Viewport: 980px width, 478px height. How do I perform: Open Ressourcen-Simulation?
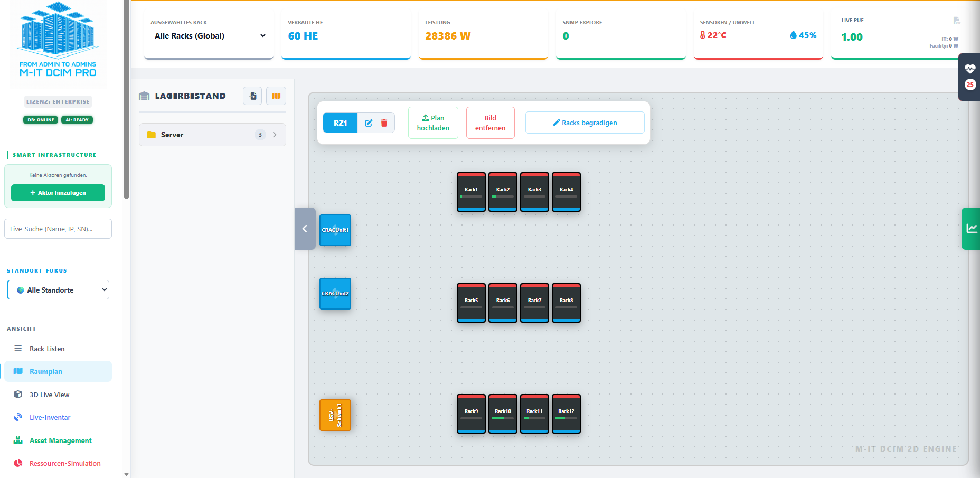58,463
